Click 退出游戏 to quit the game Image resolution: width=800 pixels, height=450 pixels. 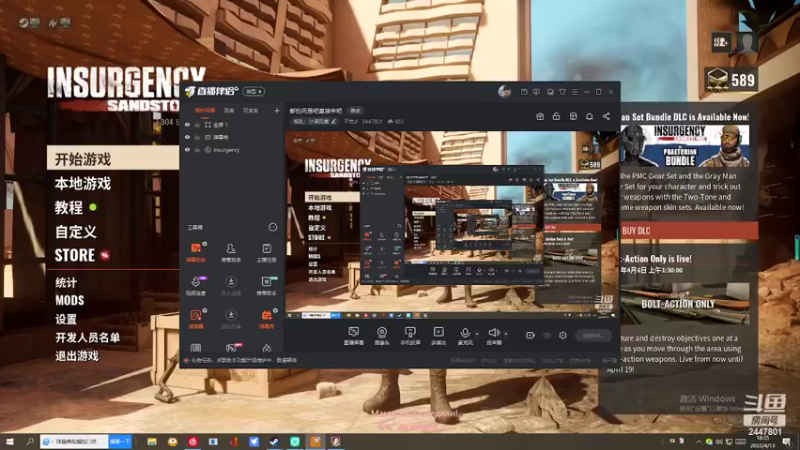click(x=77, y=356)
